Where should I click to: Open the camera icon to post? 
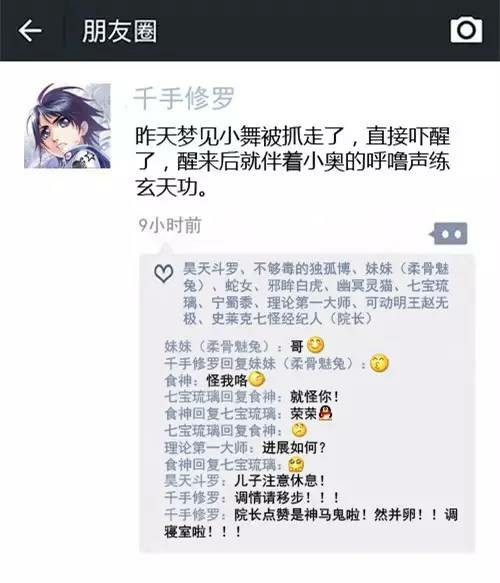(466, 30)
